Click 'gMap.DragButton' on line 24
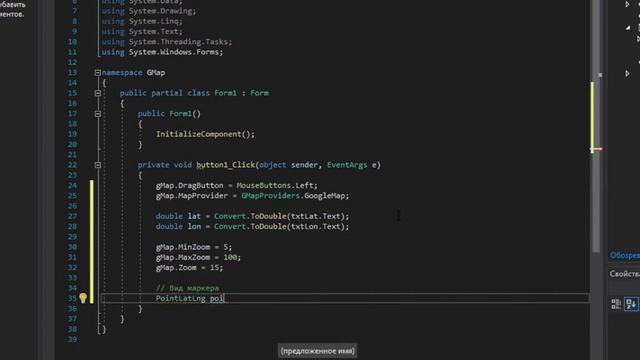Screen dimensions: 640x360 (189, 185)
